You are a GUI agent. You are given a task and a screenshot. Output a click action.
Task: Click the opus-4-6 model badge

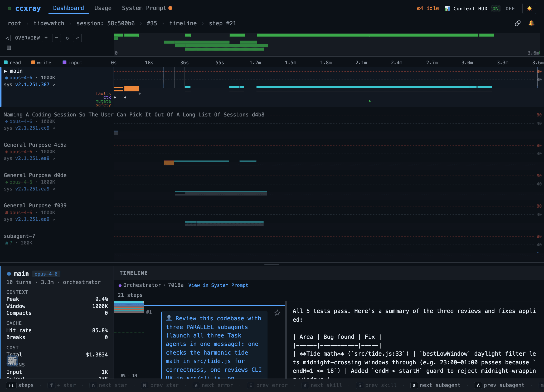pos(46,274)
